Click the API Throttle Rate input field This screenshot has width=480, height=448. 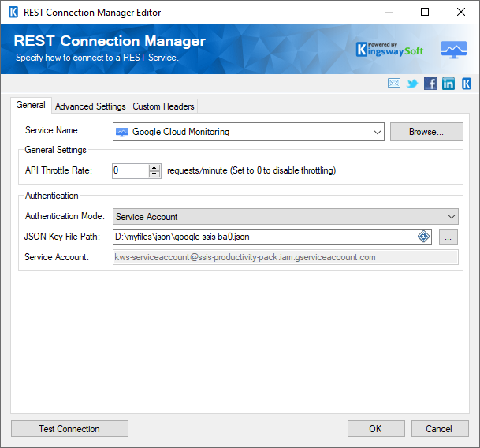point(131,170)
